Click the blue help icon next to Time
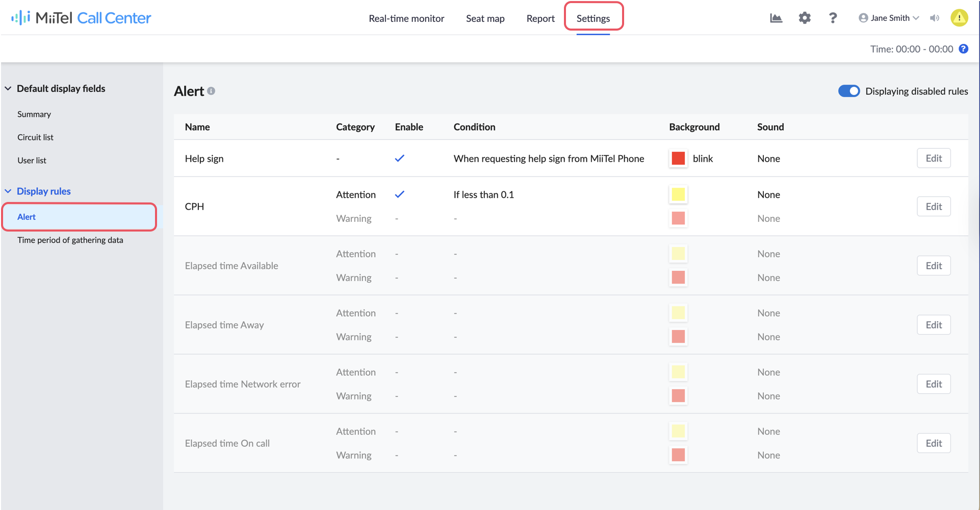The height and width of the screenshot is (510, 980). (964, 49)
